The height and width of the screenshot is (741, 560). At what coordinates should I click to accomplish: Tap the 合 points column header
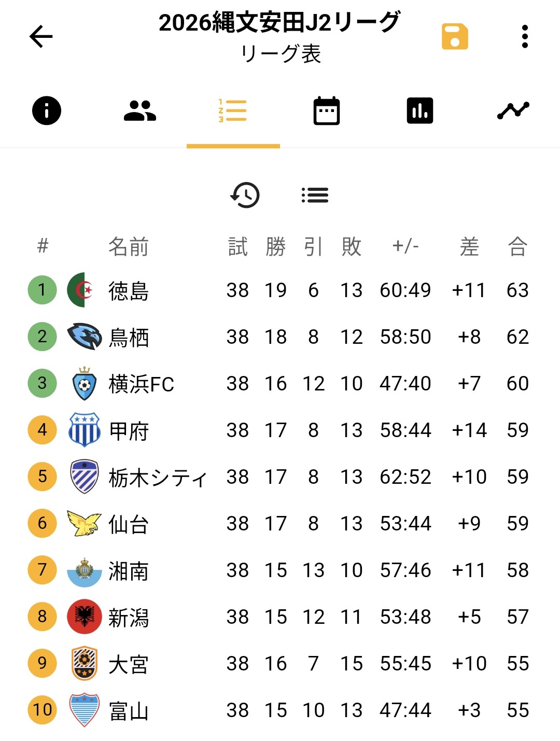[x=517, y=246]
